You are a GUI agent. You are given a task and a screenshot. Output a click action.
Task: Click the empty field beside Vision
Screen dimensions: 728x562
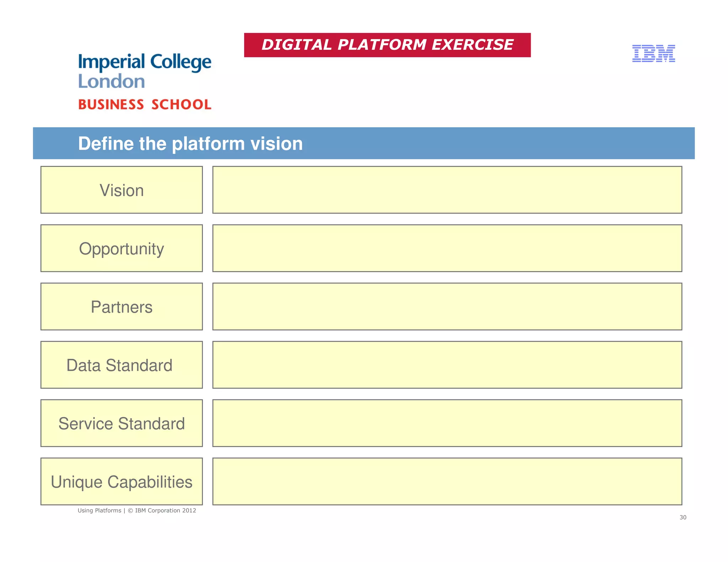[447, 190]
